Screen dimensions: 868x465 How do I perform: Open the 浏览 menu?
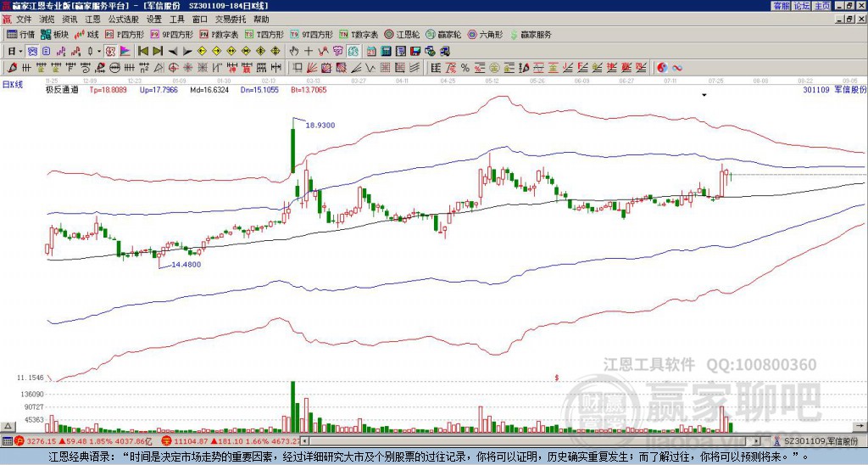47,20
